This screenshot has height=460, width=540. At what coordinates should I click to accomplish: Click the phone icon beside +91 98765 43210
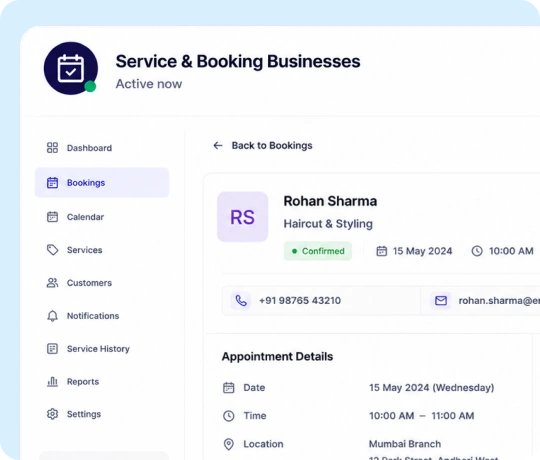coord(241,301)
